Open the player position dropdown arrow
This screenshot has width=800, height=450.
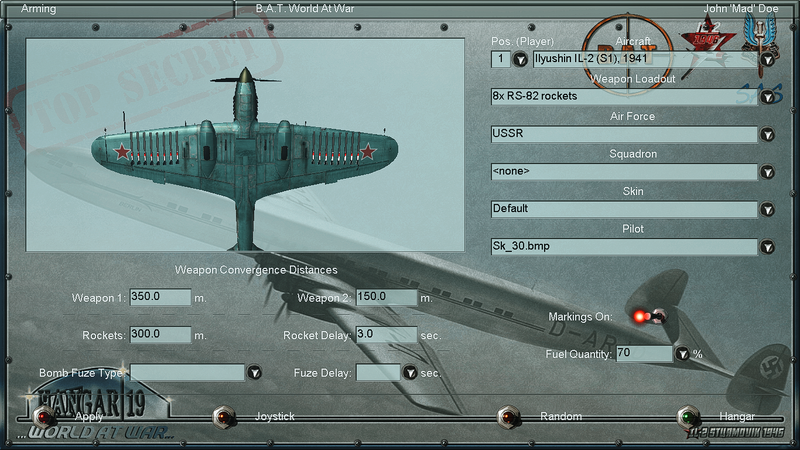click(x=520, y=60)
